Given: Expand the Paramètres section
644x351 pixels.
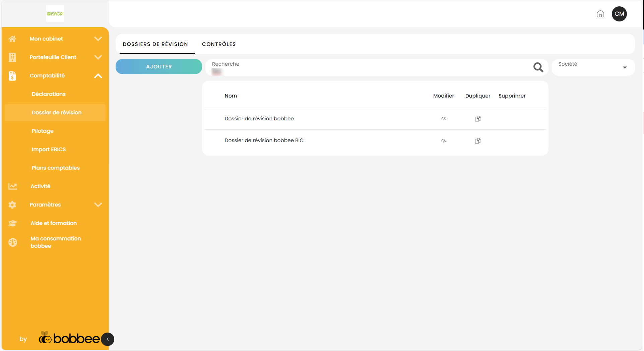Looking at the screenshot, I should (98, 205).
